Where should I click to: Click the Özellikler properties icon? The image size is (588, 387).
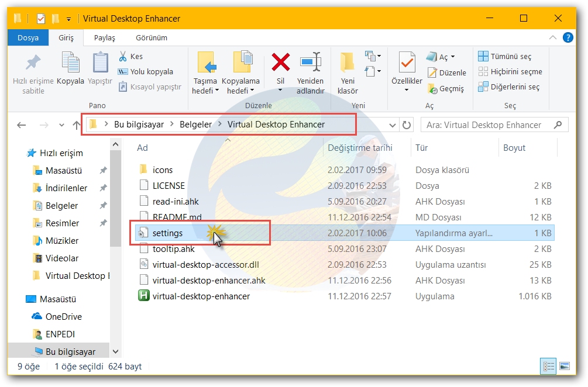[x=407, y=62]
